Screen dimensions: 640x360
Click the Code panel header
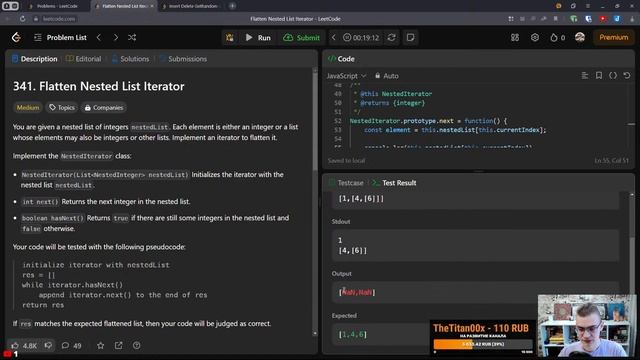pos(341,59)
